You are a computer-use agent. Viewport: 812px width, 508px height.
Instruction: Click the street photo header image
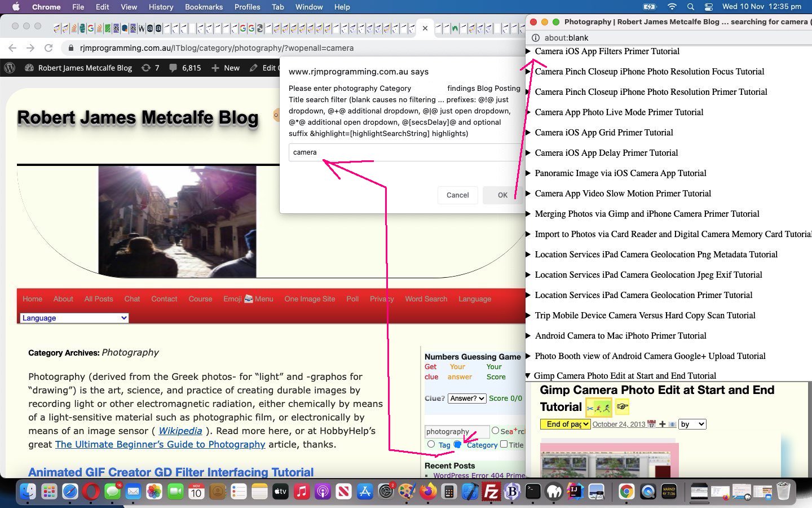tap(177, 221)
